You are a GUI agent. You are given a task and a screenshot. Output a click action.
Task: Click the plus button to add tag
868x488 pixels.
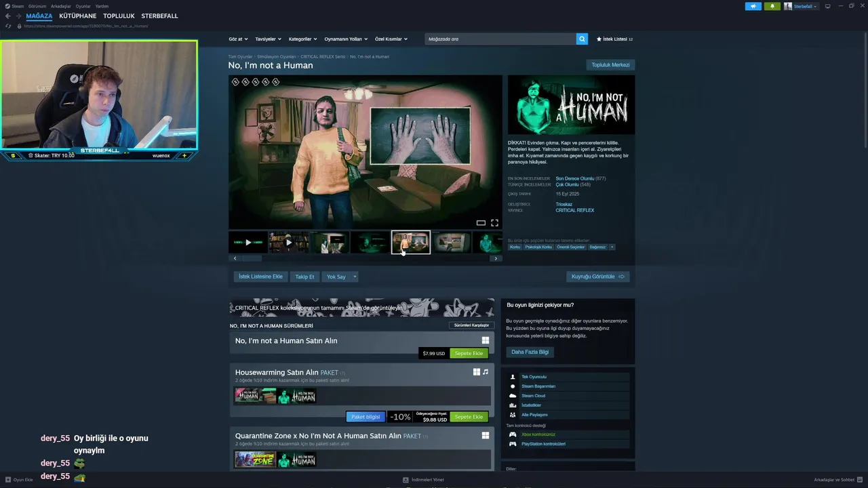pyautogui.click(x=612, y=247)
